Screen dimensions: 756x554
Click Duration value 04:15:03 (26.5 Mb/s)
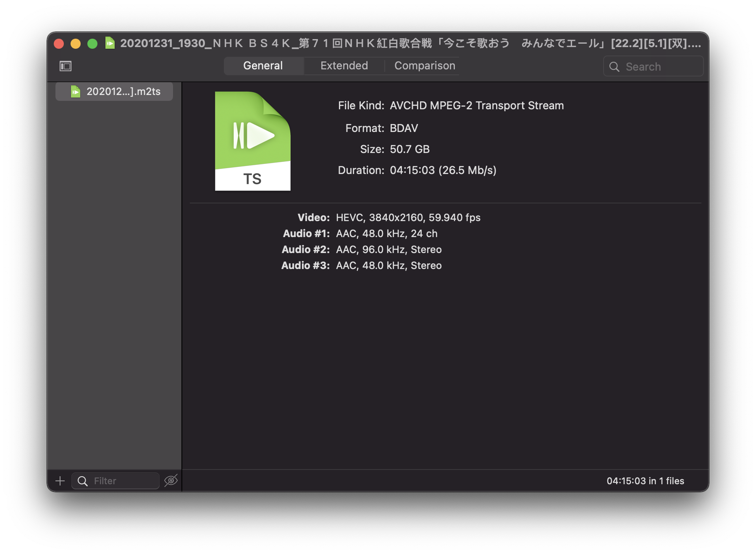443,170
